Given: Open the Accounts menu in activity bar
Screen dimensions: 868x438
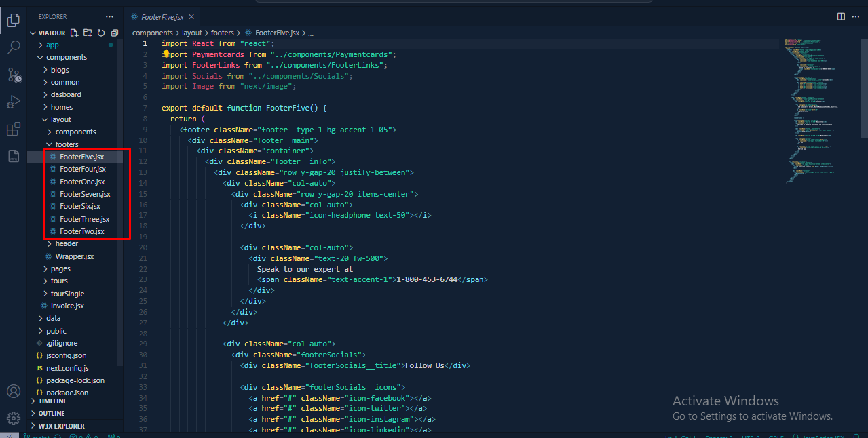Looking at the screenshot, I should [14, 391].
